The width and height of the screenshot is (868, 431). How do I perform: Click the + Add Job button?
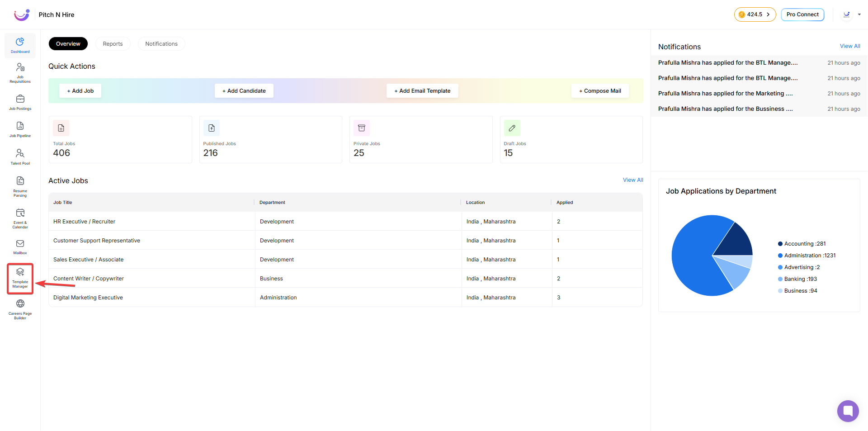coord(80,91)
